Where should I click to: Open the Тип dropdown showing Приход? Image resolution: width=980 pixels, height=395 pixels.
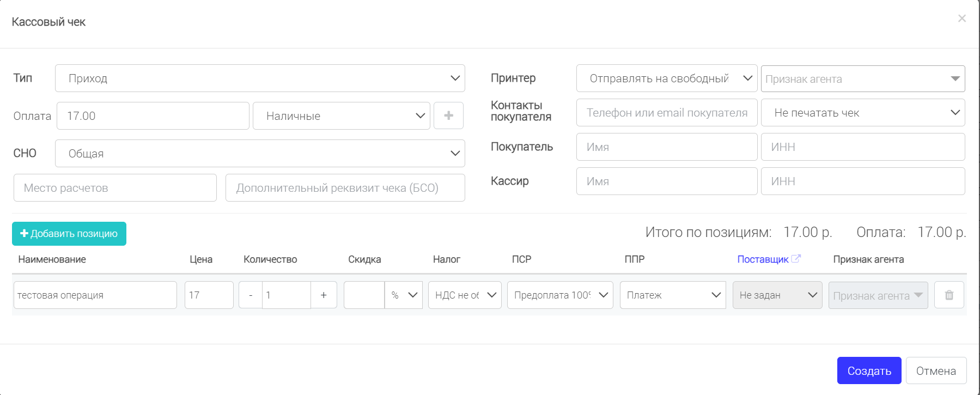[x=260, y=78]
